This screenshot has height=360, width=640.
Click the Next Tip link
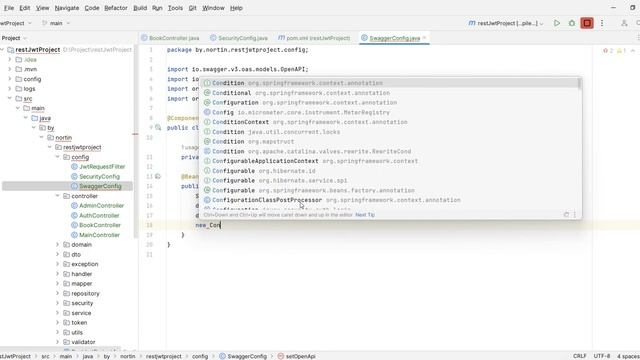click(365, 215)
